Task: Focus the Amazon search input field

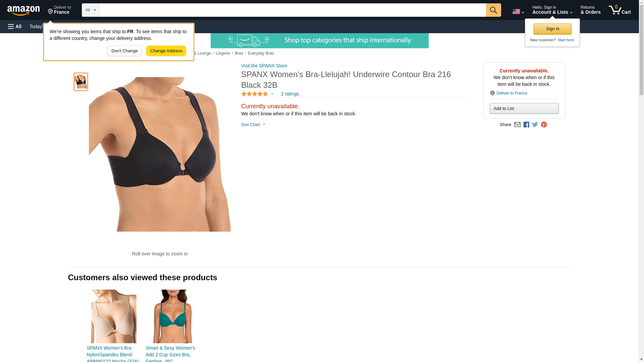Action: click(x=292, y=10)
